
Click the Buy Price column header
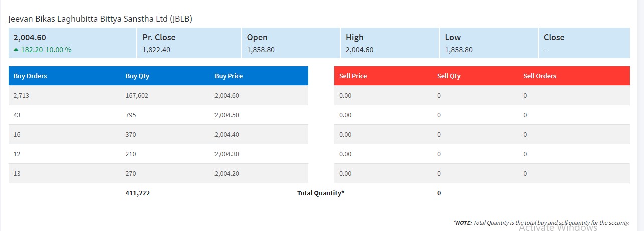pyautogui.click(x=229, y=76)
